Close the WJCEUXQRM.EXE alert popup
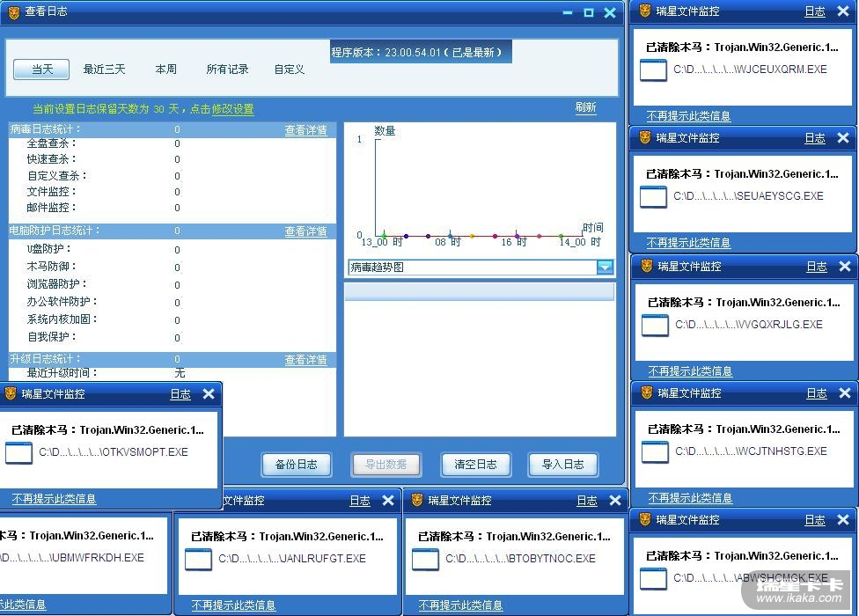The image size is (859, 616). (843, 11)
